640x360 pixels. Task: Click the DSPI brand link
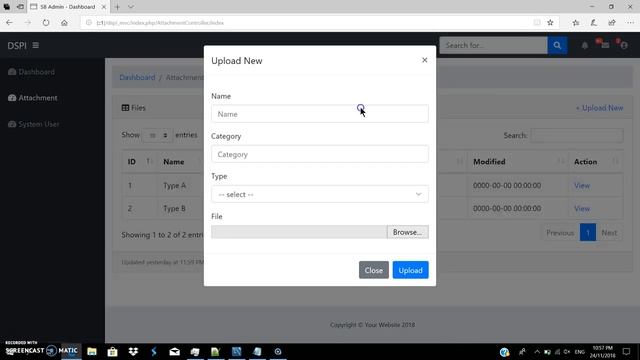pos(17,46)
